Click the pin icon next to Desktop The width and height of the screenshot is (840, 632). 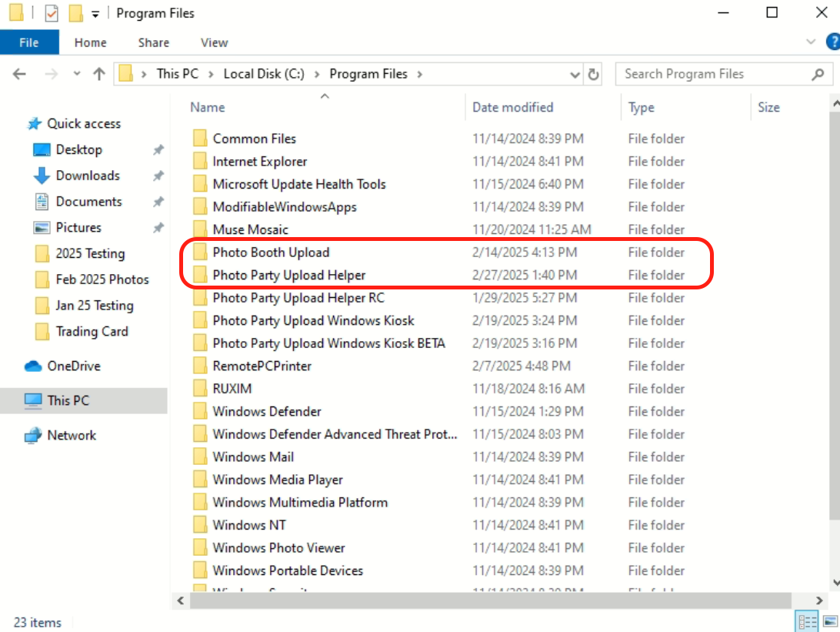[x=158, y=150]
